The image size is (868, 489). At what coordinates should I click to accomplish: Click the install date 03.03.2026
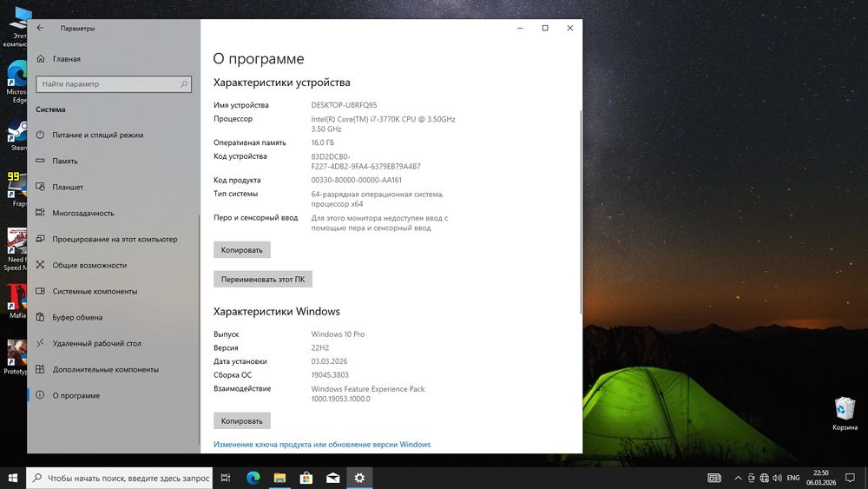pos(329,361)
